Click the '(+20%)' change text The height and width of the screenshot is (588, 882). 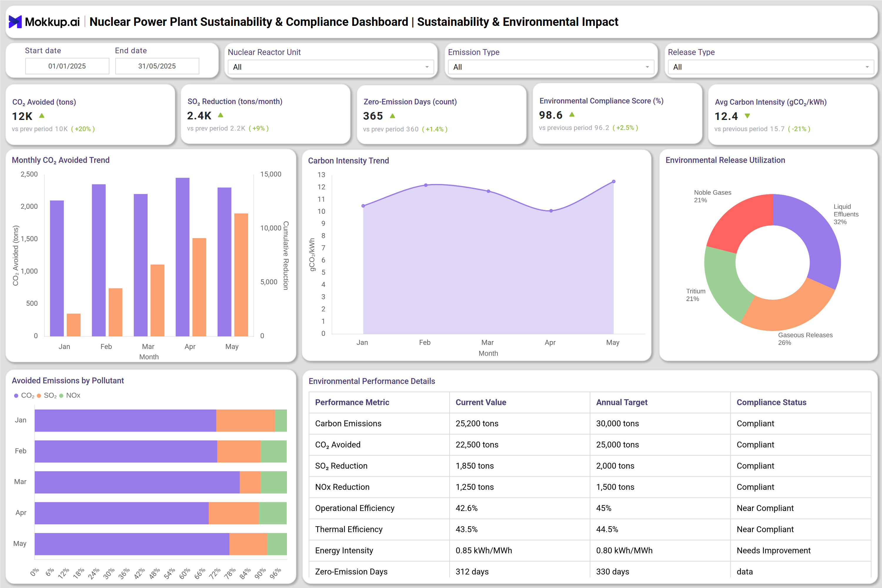(x=83, y=129)
